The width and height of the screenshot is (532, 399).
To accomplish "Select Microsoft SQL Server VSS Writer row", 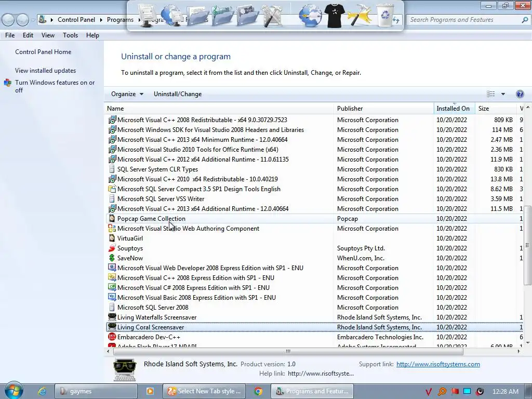I will pos(315,199).
